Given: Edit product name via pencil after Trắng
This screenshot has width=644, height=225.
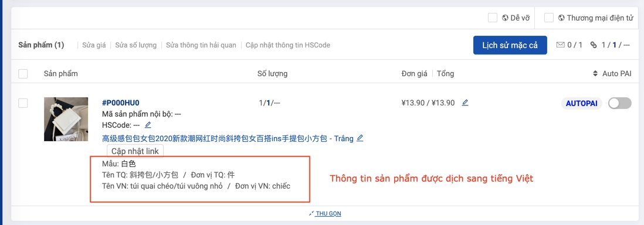Looking at the screenshot, I should 360,138.
